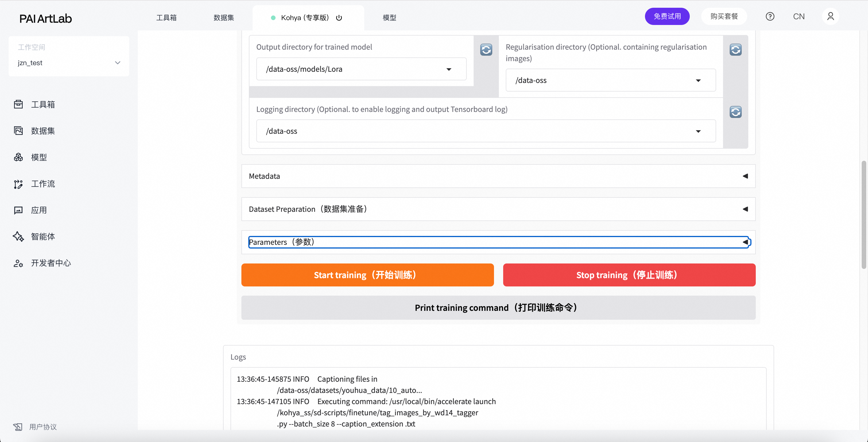Click Stop training (停止训练) button
The width and height of the screenshot is (868, 442).
coord(629,275)
